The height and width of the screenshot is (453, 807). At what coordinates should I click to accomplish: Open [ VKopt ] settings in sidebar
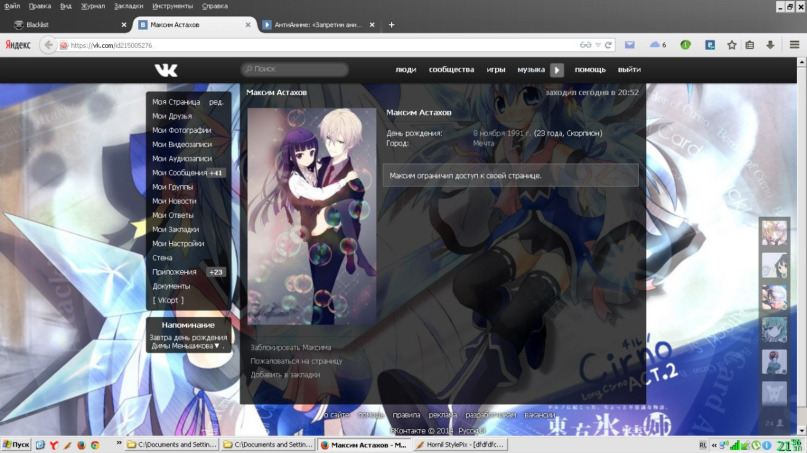(168, 300)
